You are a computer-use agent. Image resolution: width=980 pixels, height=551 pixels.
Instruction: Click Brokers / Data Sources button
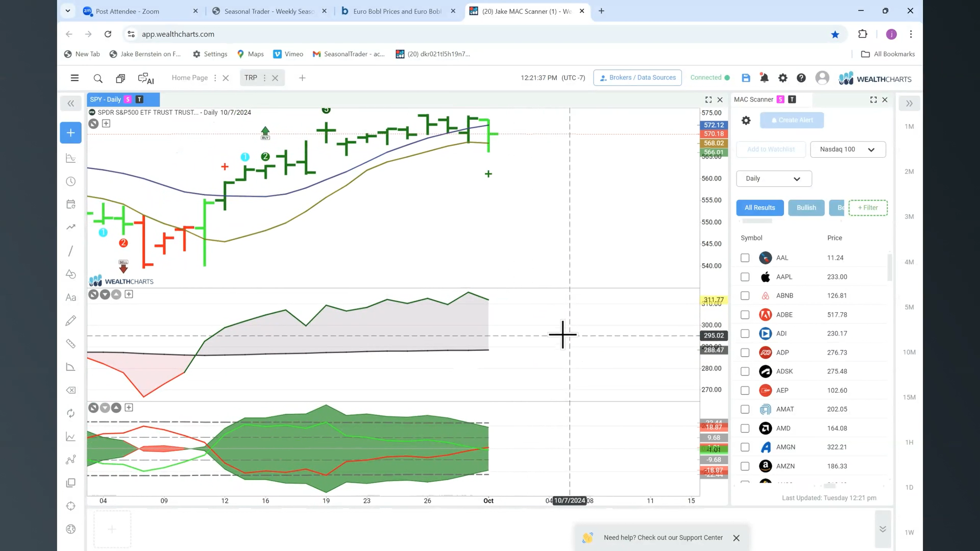pyautogui.click(x=638, y=78)
